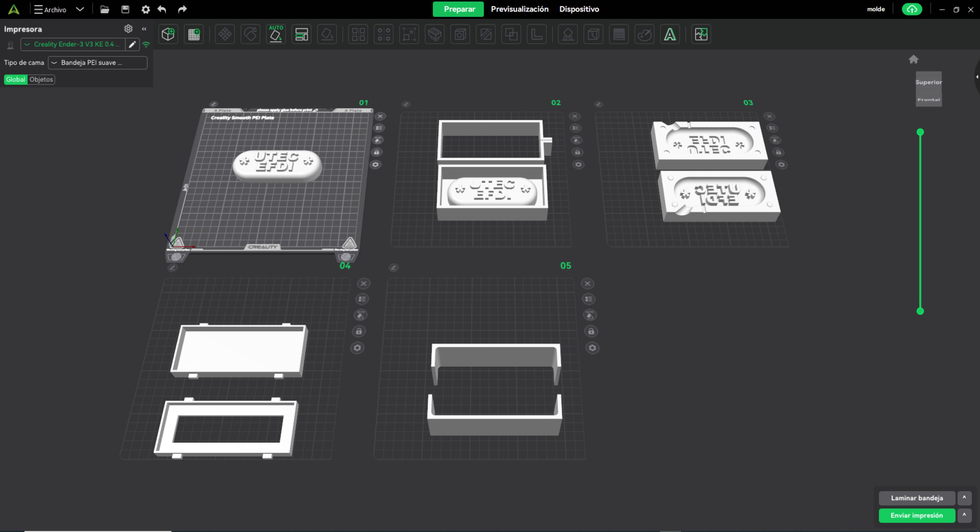This screenshot has height=532, width=980.
Task: Switch parameters to Objetos mode
Action: point(41,80)
